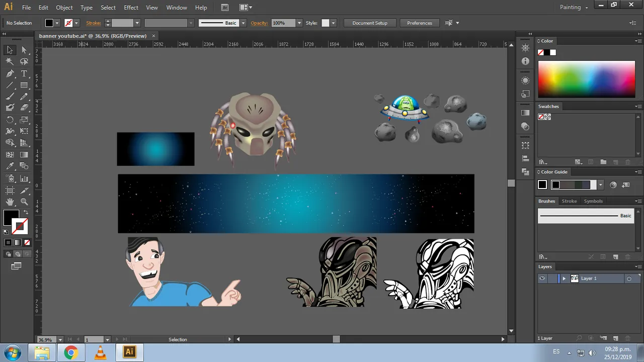Pick the Lasso tool

click(24, 61)
